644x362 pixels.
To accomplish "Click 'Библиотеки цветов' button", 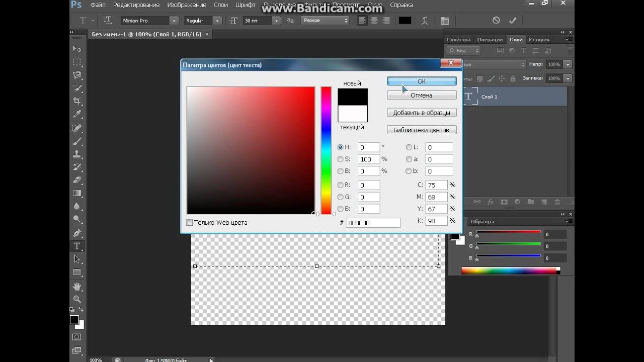I will tap(422, 130).
